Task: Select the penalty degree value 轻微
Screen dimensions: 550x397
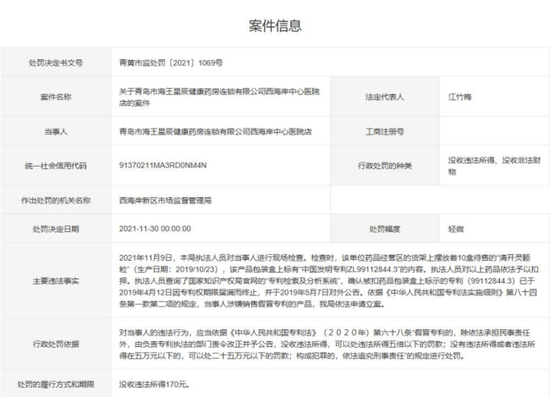Action: click(x=456, y=229)
